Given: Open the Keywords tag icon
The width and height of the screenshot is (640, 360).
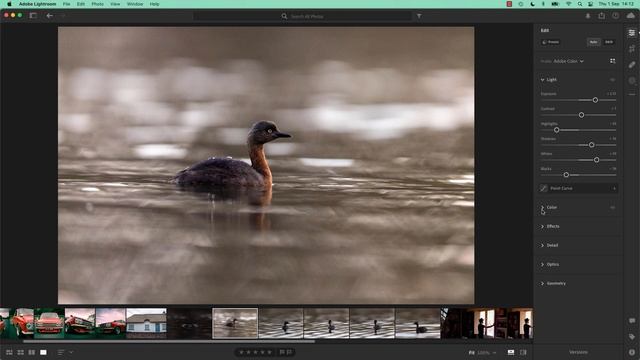Looking at the screenshot, I should 632,337.
